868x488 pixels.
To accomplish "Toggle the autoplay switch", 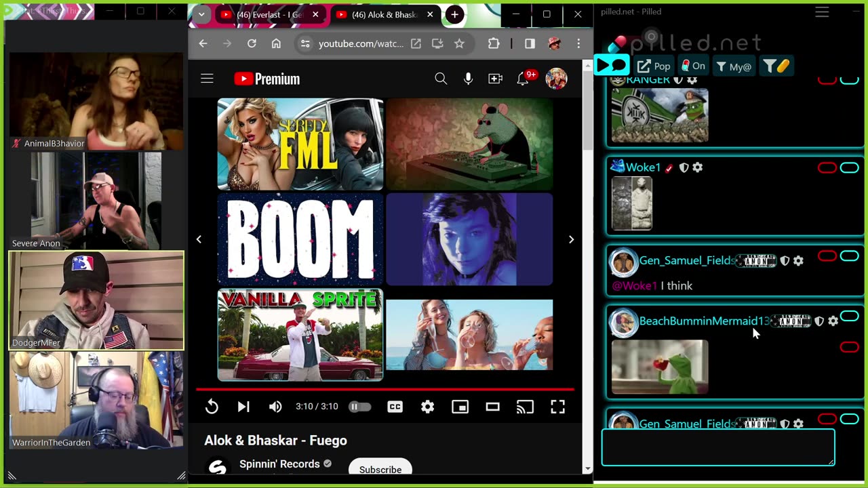I will click(x=359, y=407).
